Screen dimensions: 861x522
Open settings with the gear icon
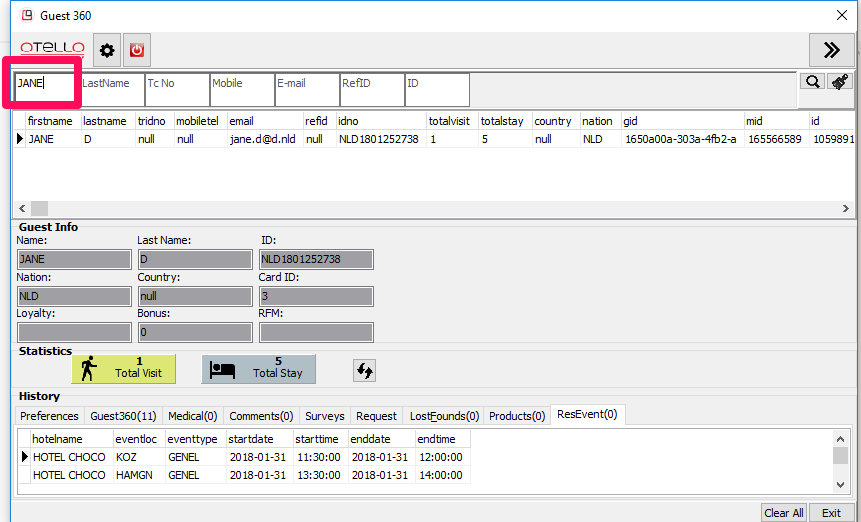[x=107, y=50]
